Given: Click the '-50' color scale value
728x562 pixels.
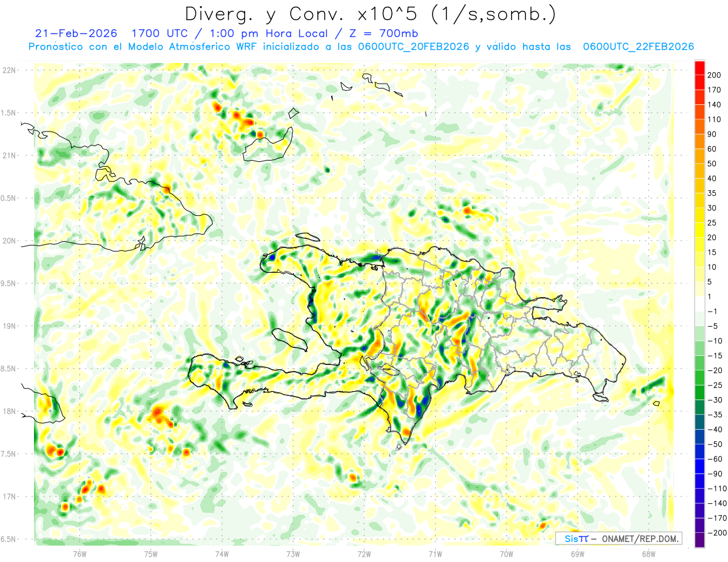Looking at the screenshot, I should [x=716, y=444].
